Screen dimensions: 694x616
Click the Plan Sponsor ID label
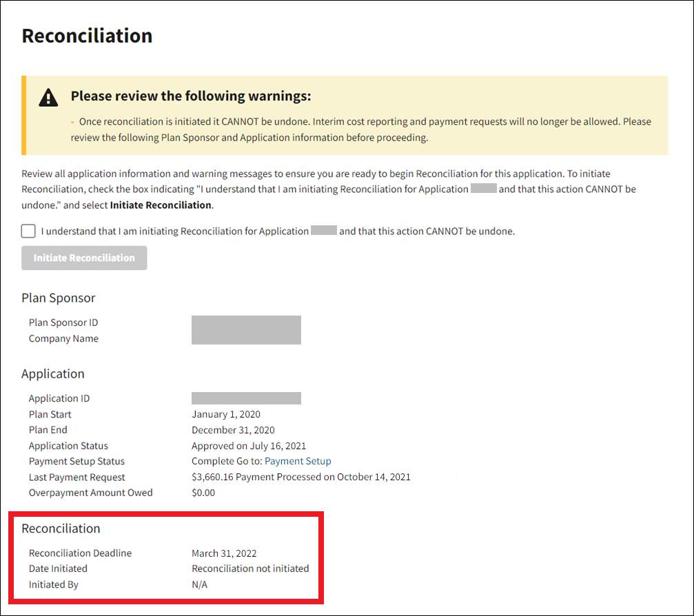[x=68, y=322]
